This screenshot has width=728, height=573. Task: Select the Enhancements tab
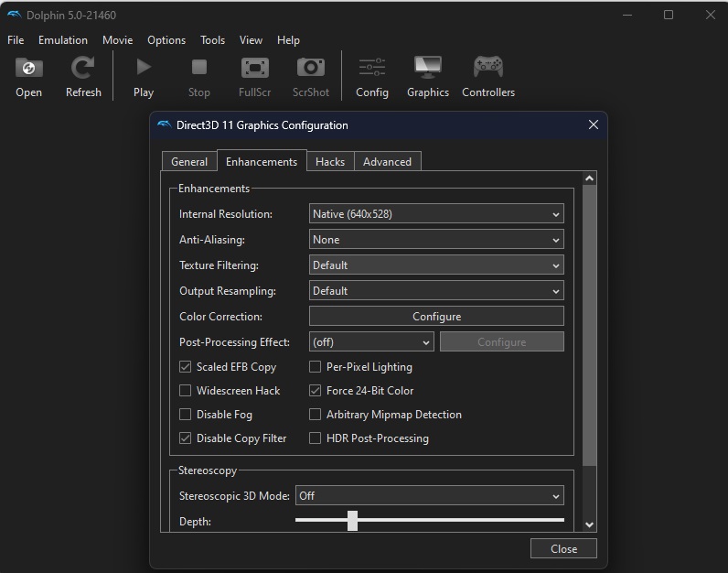pos(262,161)
